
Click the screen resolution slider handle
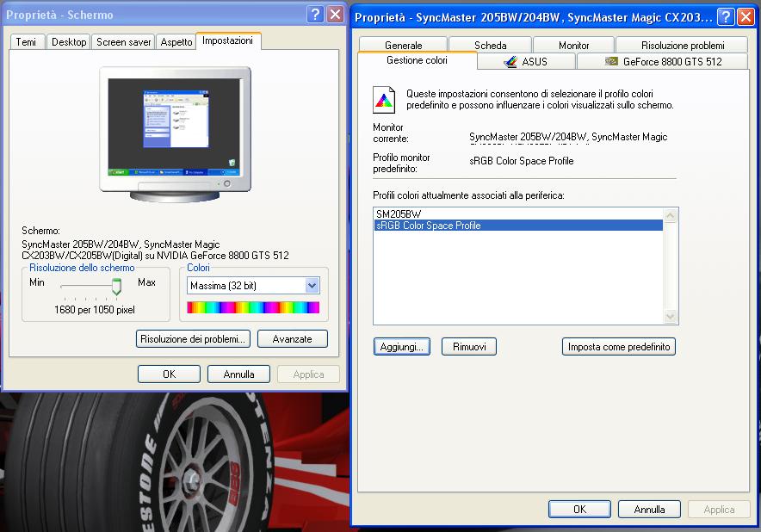click(116, 287)
